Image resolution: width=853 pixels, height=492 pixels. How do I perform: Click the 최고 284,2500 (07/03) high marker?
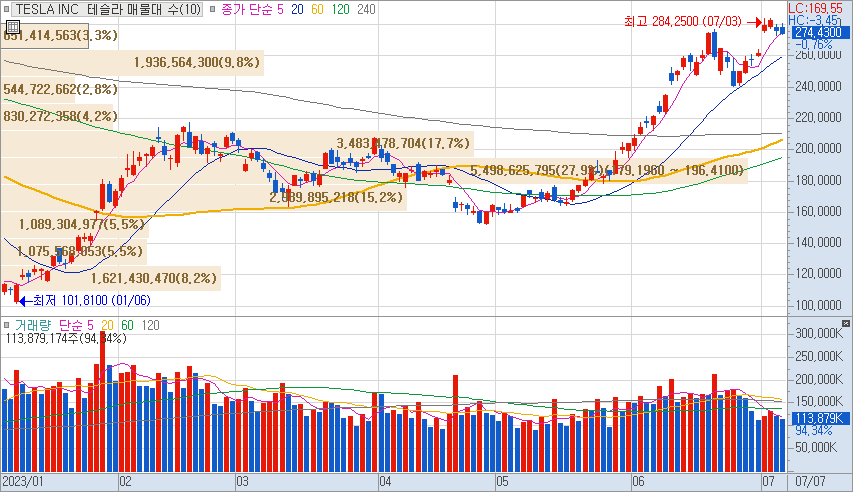[x=683, y=21]
